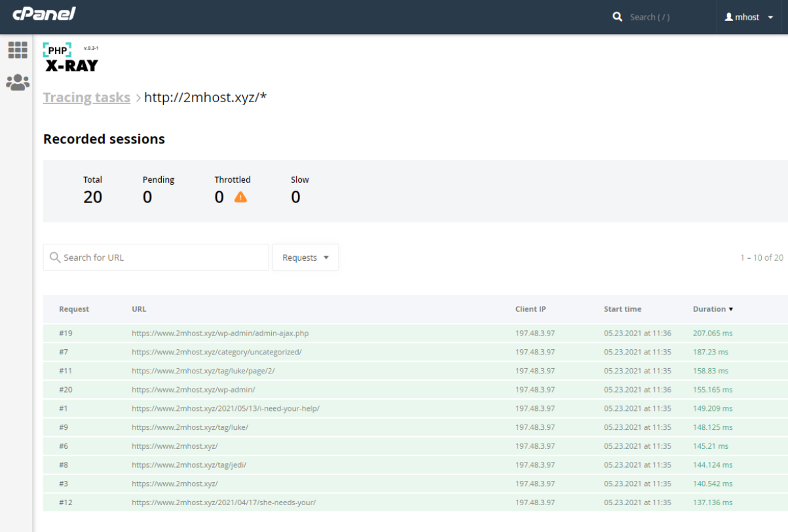Go back to Tracing tasks breadcrumb
Screen dimensions: 788x532
[x=86, y=98]
